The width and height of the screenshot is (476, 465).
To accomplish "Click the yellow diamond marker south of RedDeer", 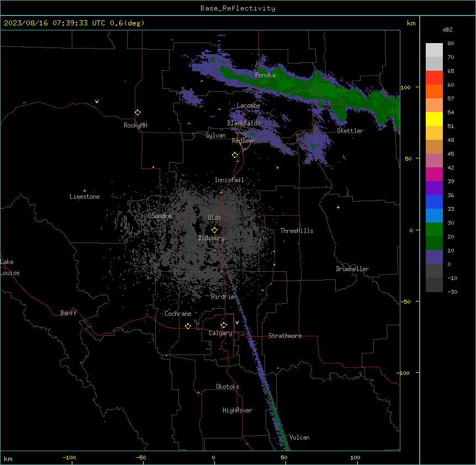I will (x=235, y=155).
